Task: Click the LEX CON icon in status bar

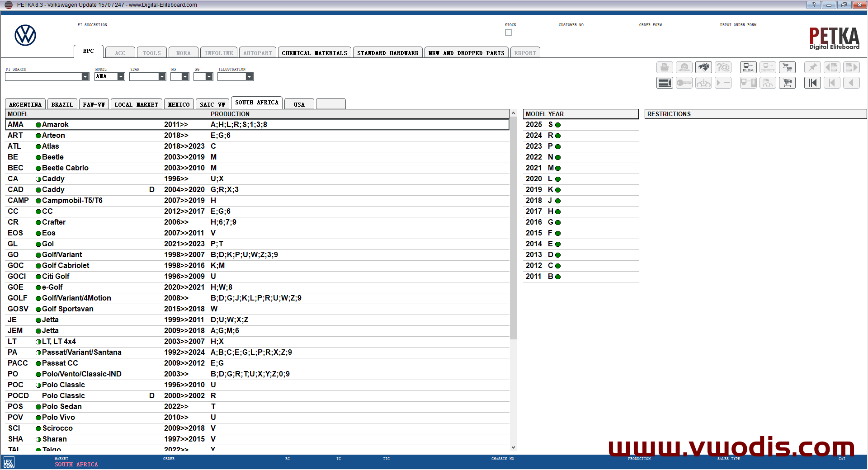Action: click(9, 462)
